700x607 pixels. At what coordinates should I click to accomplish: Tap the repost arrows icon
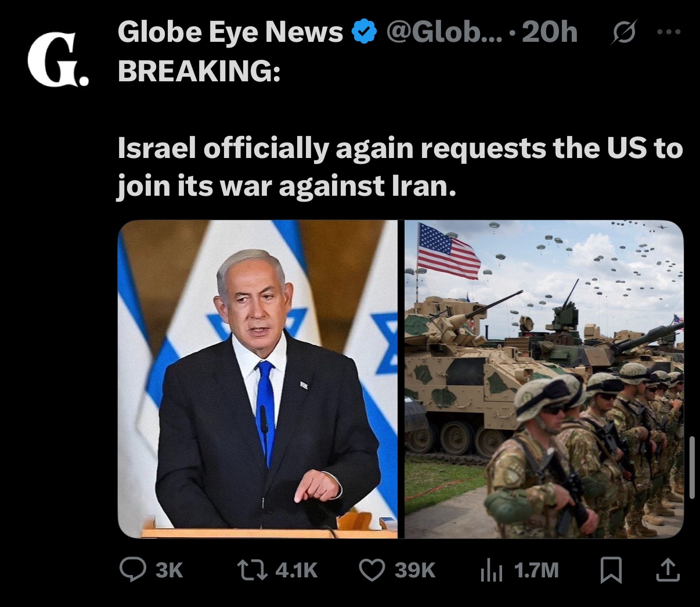pos(251,570)
